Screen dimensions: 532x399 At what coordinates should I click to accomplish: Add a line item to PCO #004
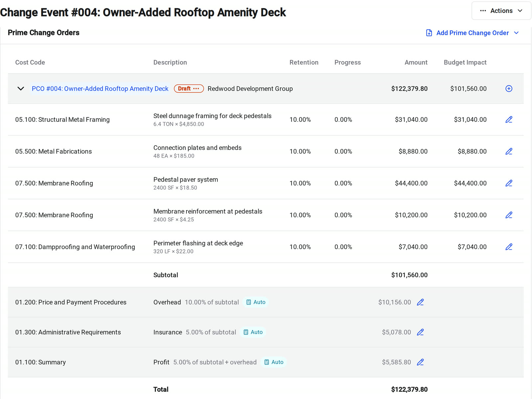click(509, 88)
